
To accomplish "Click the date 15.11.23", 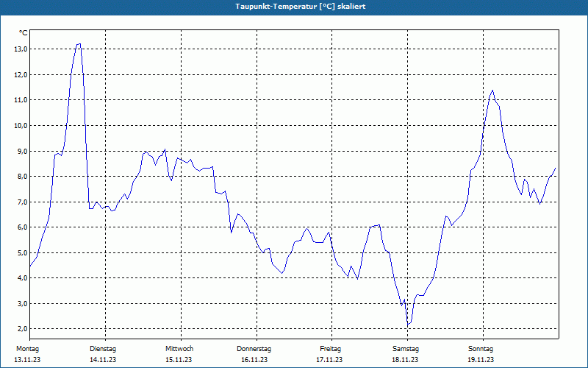I will click(179, 360).
